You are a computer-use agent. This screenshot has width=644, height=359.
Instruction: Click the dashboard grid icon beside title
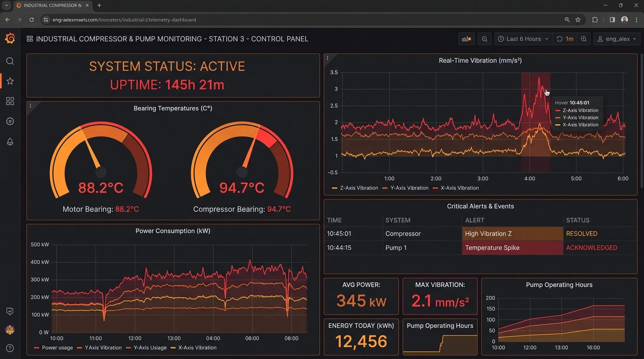tap(30, 39)
